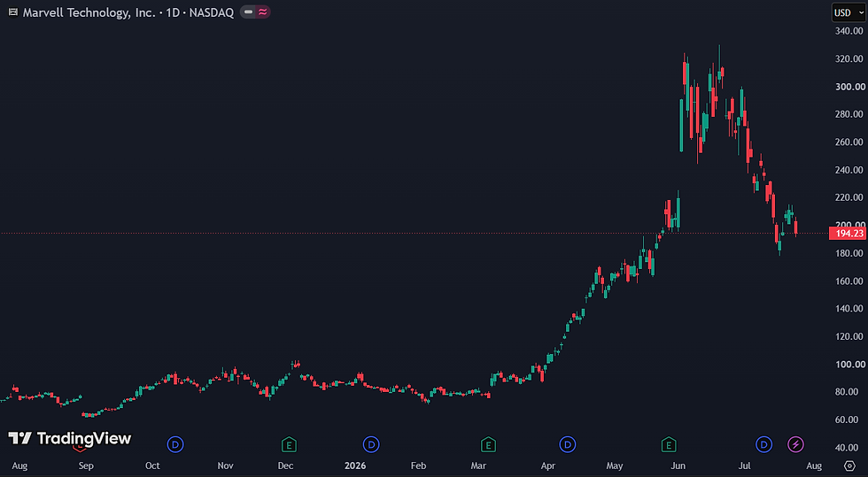Click the 180.00 price axis label
Image resolution: width=868 pixels, height=477 pixels.
click(x=849, y=253)
